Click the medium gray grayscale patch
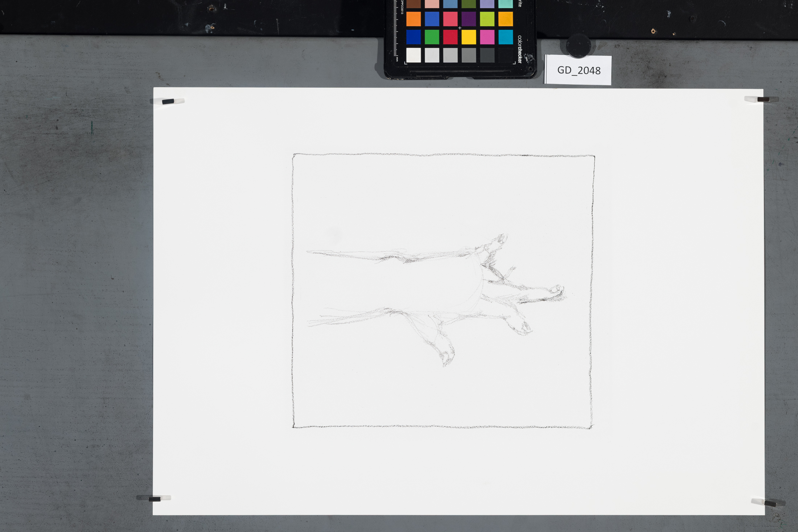 (468, 55)
